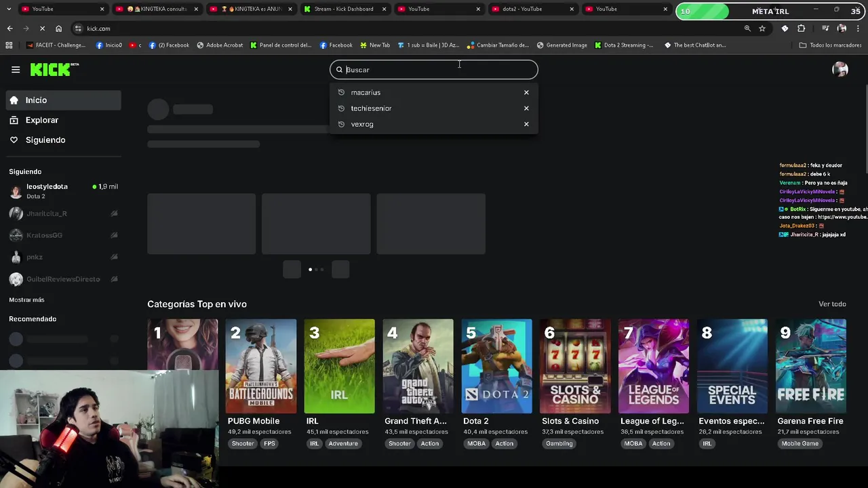Viewport: 868px width, 488px height.
Task: View site information icon beside kick.com
Action: (x=78, y=28)
